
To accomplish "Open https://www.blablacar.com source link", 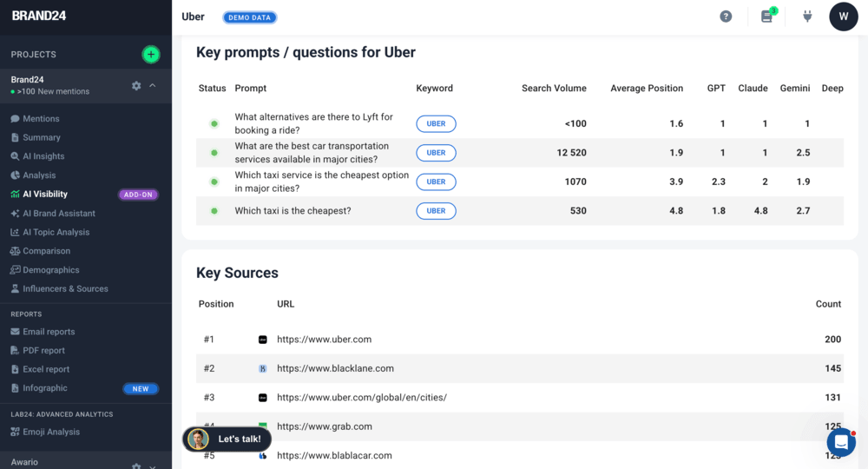I will pyautogui.click(x=334, y=456).
